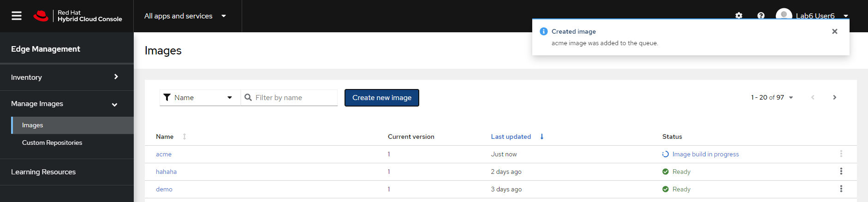
Task: Click the Red Hat Hybrid Cloud Console logo
Action: [77, 16]
